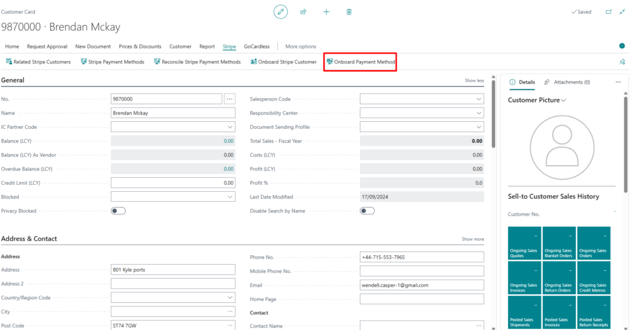
Task: Open Ongoing Sales Return Orders tile
Action: point(559,277)
